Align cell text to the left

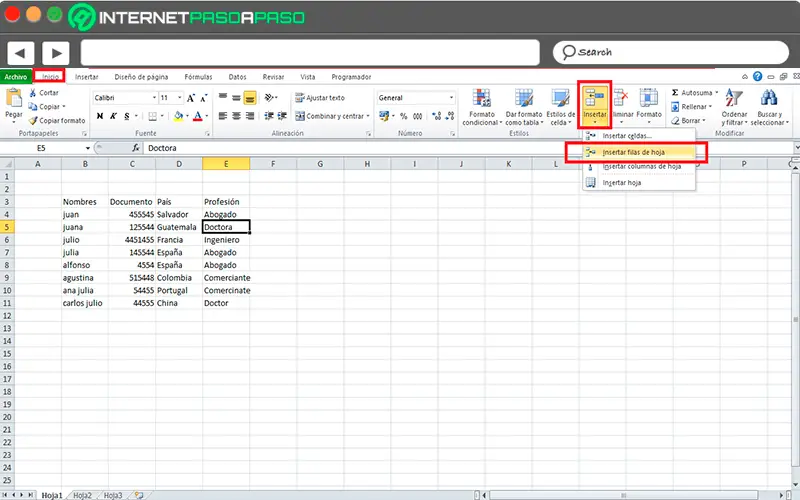pos(223,116)
